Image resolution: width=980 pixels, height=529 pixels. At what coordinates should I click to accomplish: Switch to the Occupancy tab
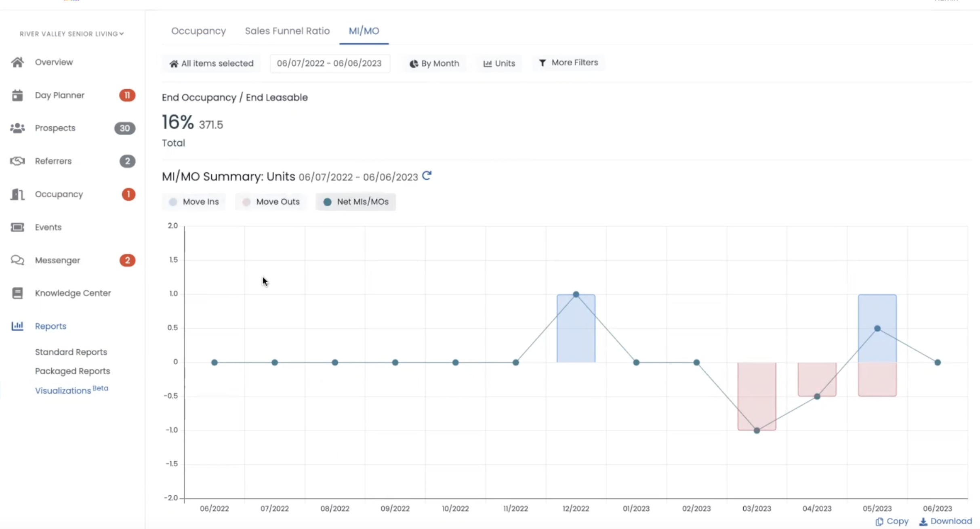(x=198, y=31)
